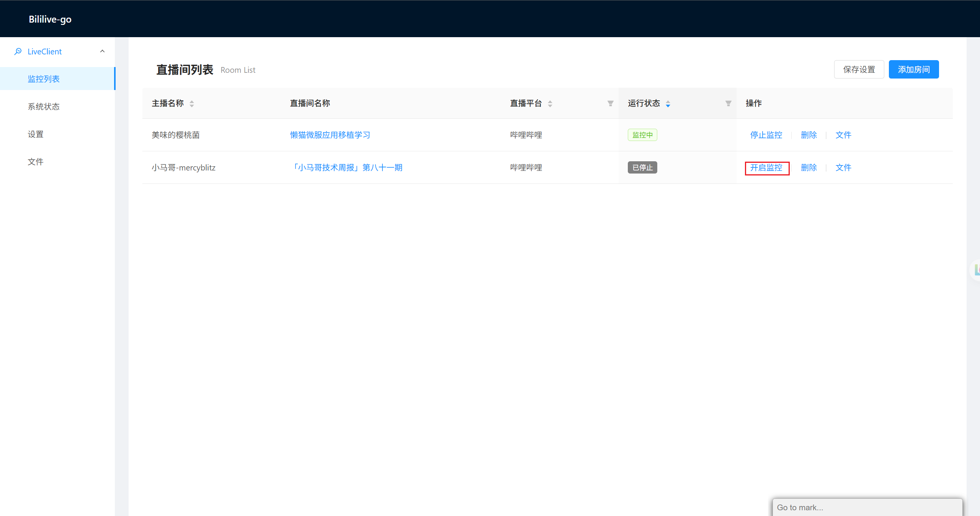Click the Go to mark input field
The image size is (980, 516).
coord(867,507)
